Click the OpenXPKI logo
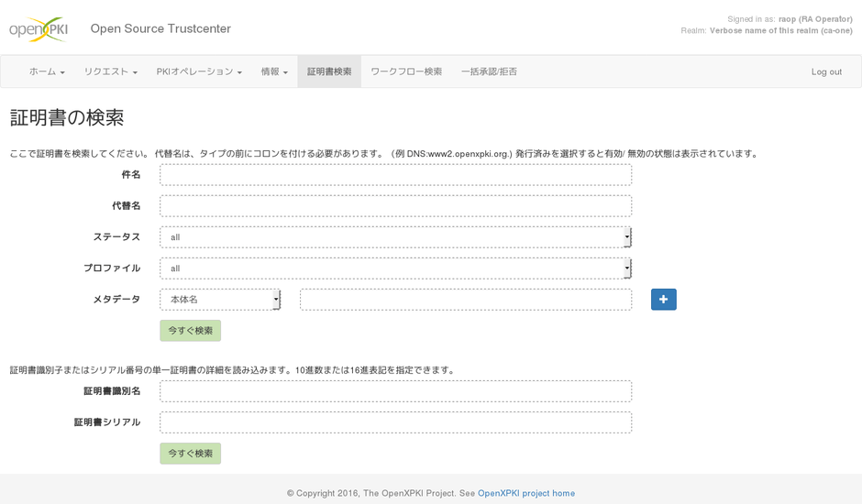The width and height of the screenshot is (862, 504). (39, 28)
